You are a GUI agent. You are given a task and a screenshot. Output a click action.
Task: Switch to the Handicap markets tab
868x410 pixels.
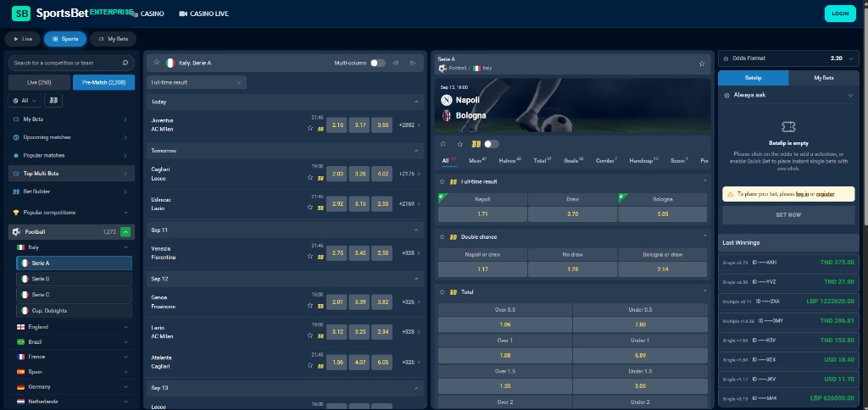[x=643, y=160]
